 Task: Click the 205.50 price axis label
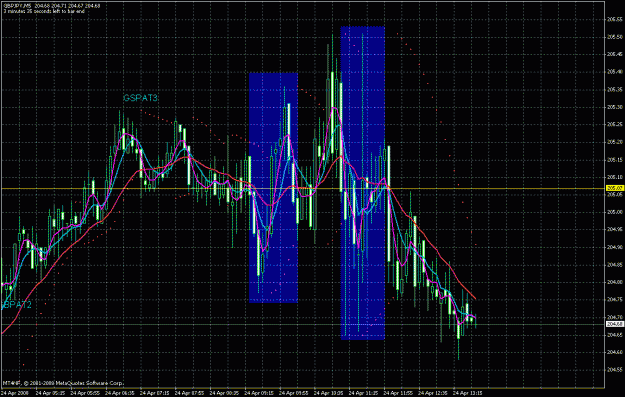pos(614,37)
